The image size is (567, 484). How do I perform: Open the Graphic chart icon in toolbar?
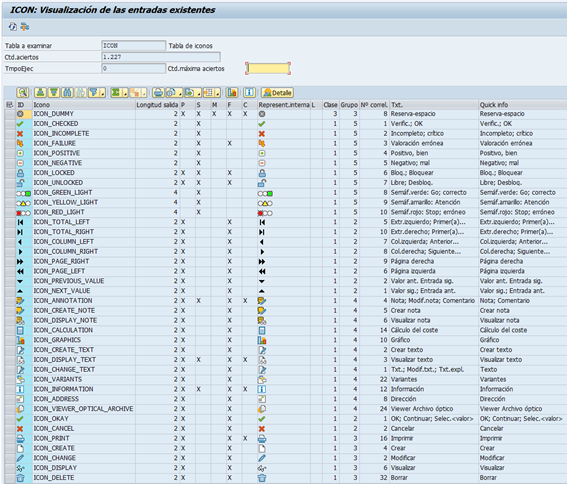[x=232, y=93]
